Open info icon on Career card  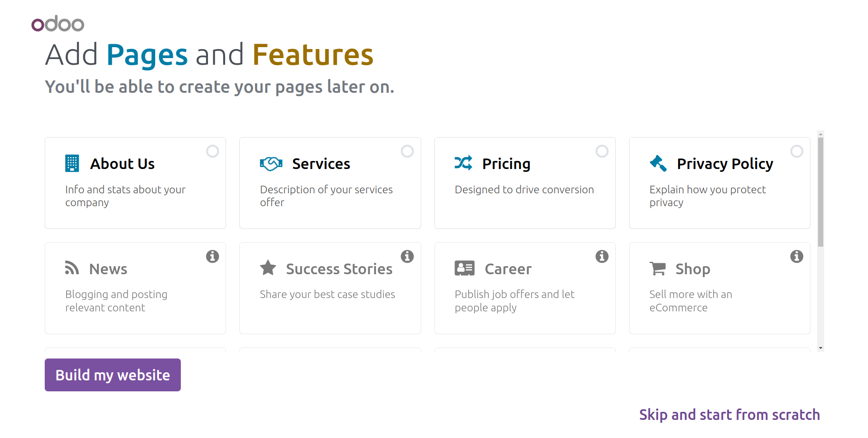pyautogui.click(x=602, y=257)
